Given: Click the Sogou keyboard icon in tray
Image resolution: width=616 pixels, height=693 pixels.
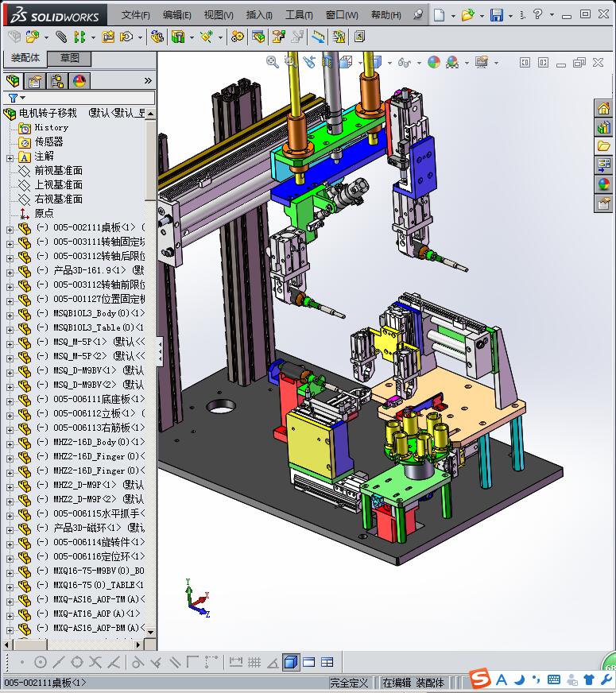Looking at the screenshot, I should coord(554,679).
